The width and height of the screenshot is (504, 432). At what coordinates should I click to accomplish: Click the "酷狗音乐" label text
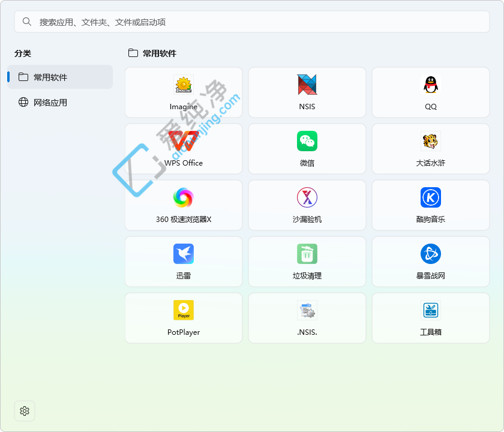point(431,219)
